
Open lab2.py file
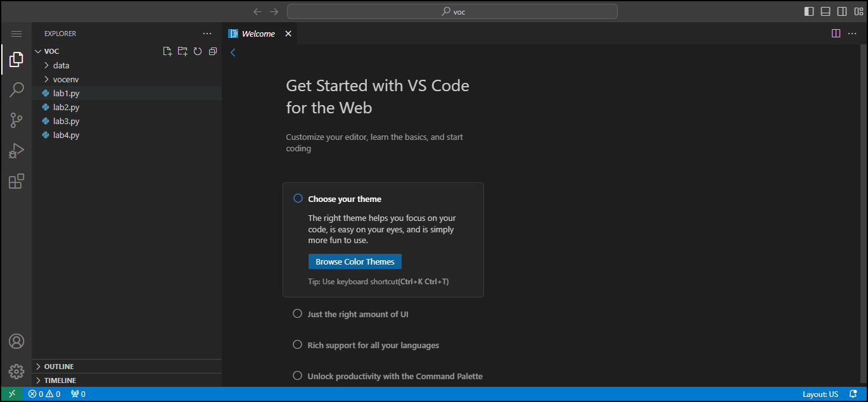tap(127, 107)
